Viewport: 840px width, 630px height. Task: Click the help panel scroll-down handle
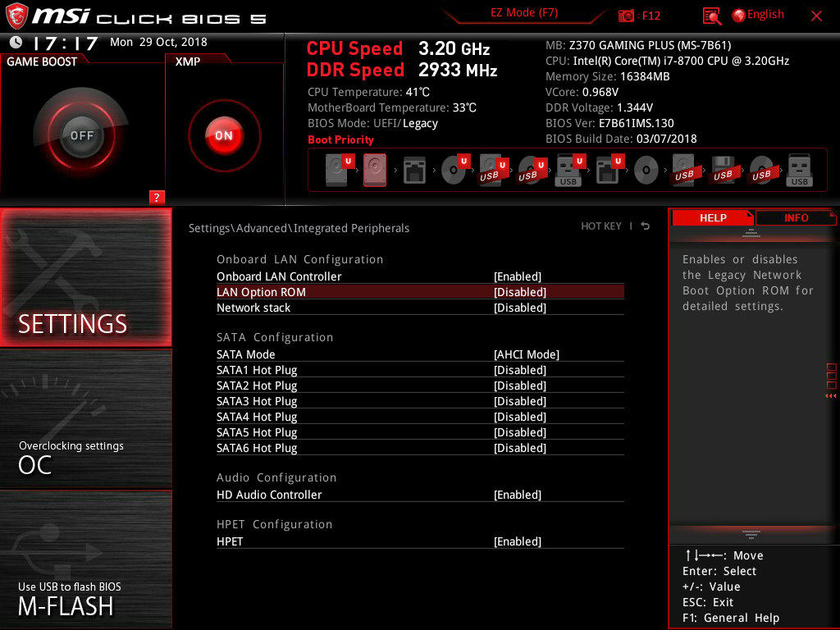[751, 534]
